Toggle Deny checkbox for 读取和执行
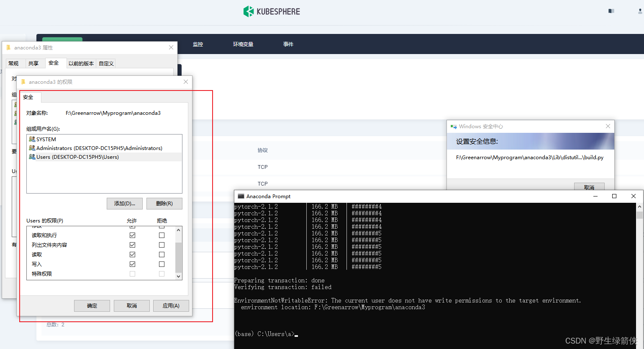644x349 pixels. [162, 235]
